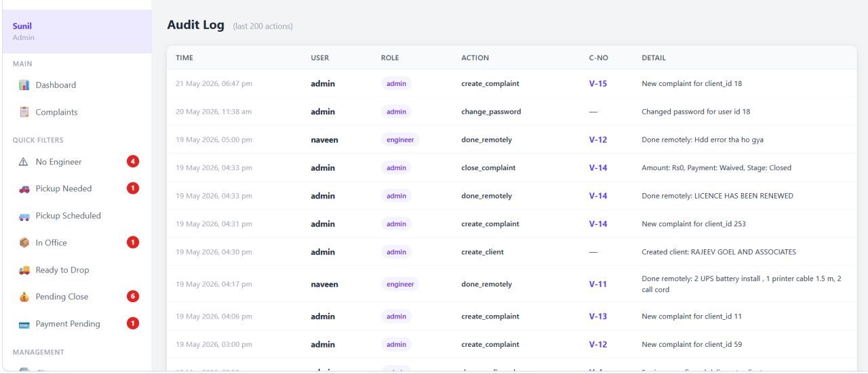868x374 pixels.
Task: Open the Pending Close filter
Action: click(77, 297)
